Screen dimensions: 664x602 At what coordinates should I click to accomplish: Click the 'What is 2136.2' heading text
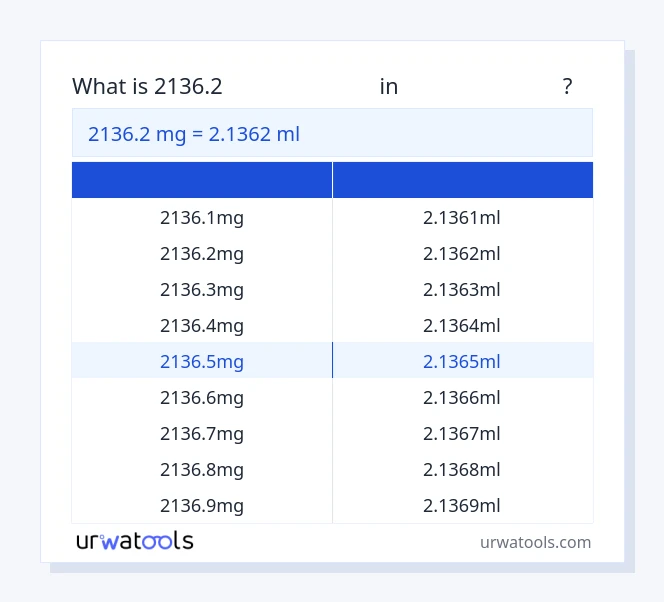click(147, 87)
